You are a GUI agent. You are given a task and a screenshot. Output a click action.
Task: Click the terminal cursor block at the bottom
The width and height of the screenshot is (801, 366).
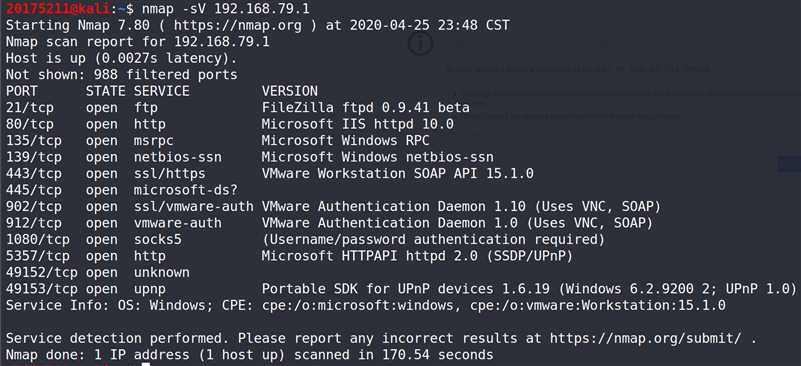[x=147, y=364]
